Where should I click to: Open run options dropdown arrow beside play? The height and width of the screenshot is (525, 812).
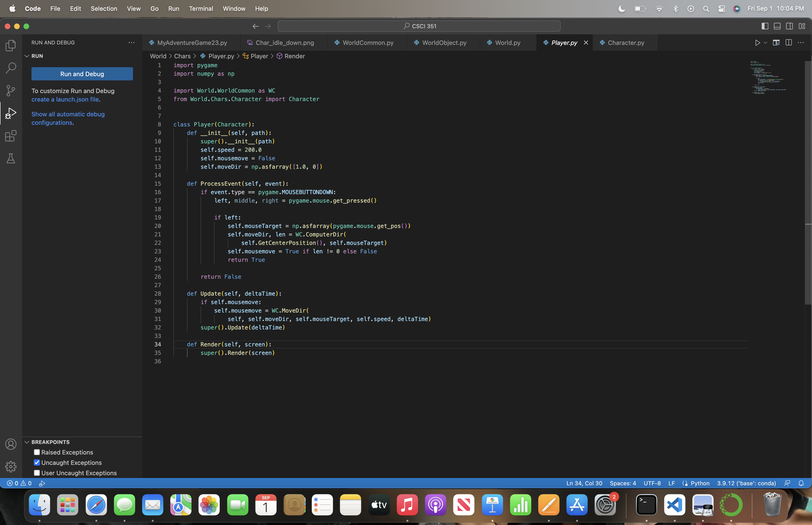pos(765,43)
